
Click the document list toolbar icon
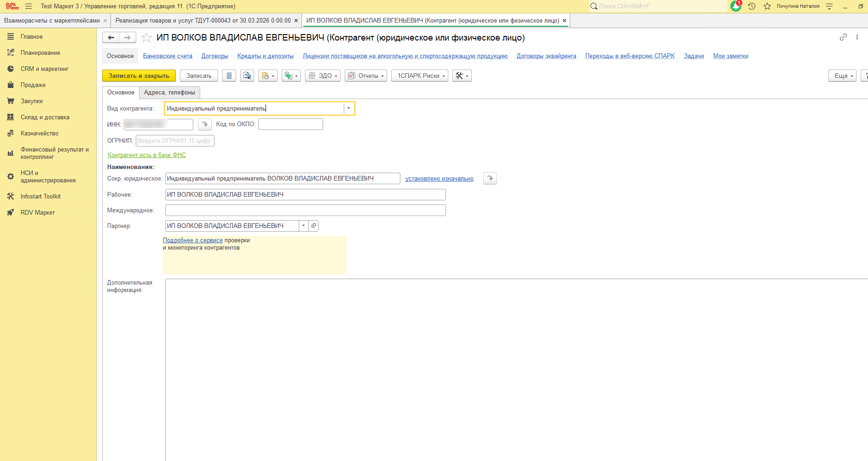pos(229,76)
